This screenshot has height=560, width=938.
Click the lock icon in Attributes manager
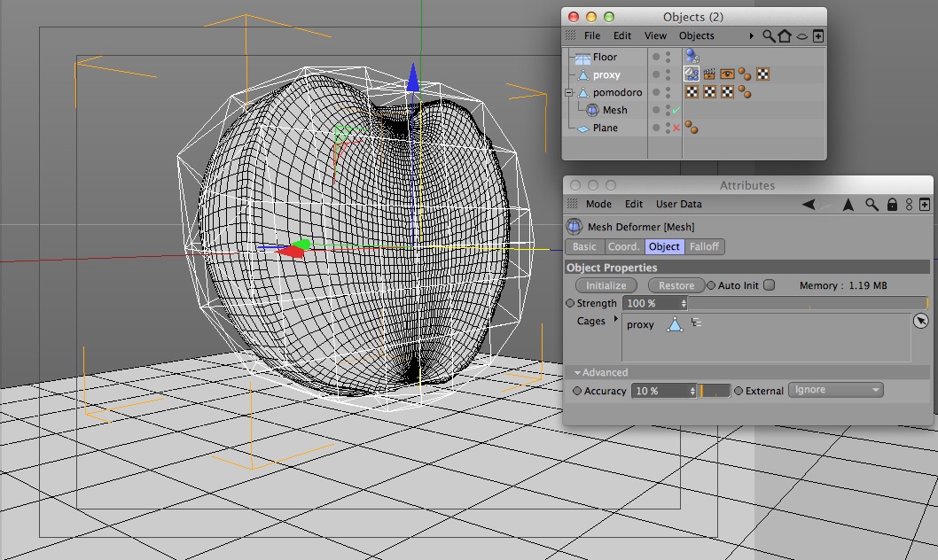tap(892, 205)
